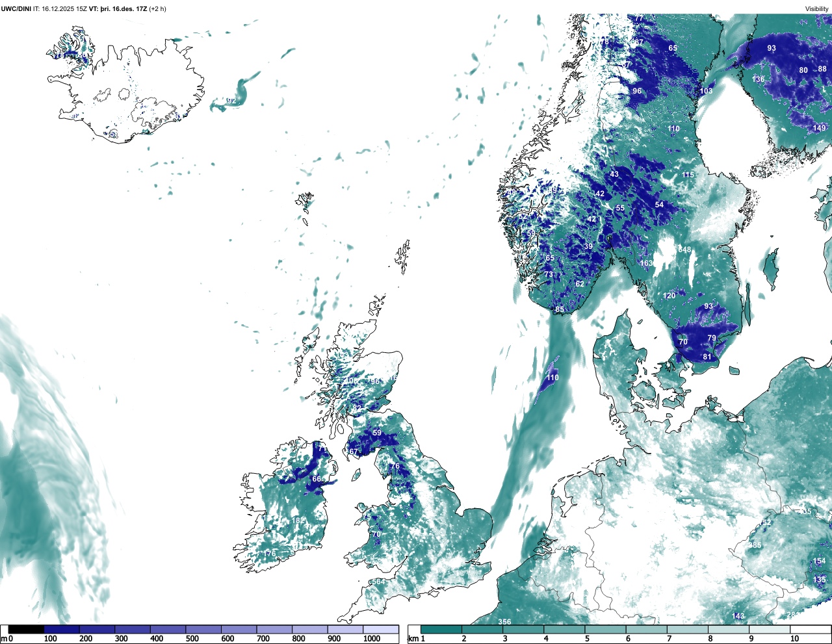Click the '67' value near southwest Scotland
832x644 pixels.
[x=353, y=452]
